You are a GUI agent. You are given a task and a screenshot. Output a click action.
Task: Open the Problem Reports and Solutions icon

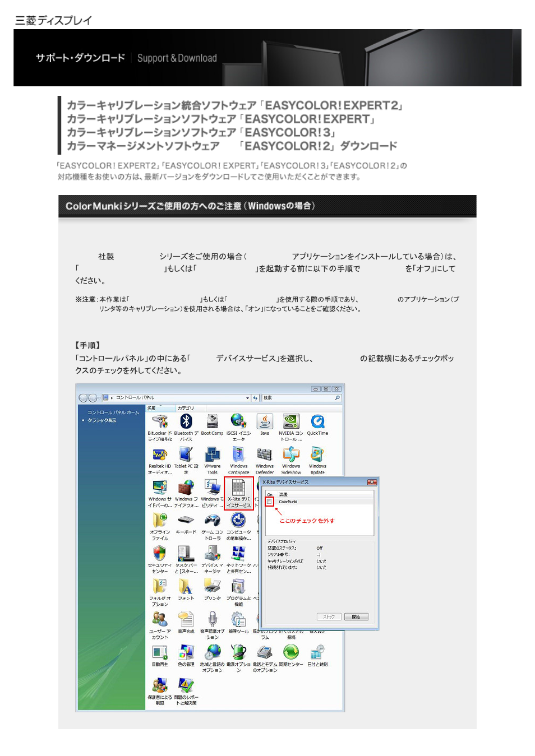coord(186,692)
